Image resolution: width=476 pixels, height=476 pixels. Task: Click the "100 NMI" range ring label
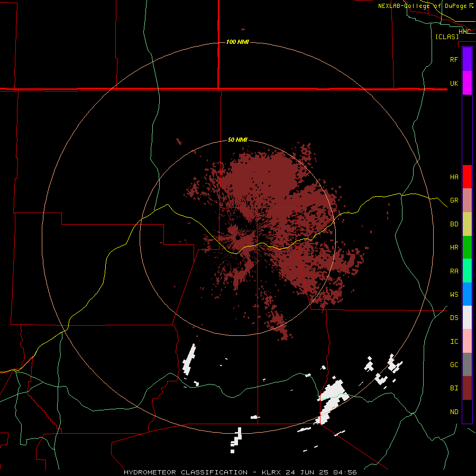[x=237, y=42]
